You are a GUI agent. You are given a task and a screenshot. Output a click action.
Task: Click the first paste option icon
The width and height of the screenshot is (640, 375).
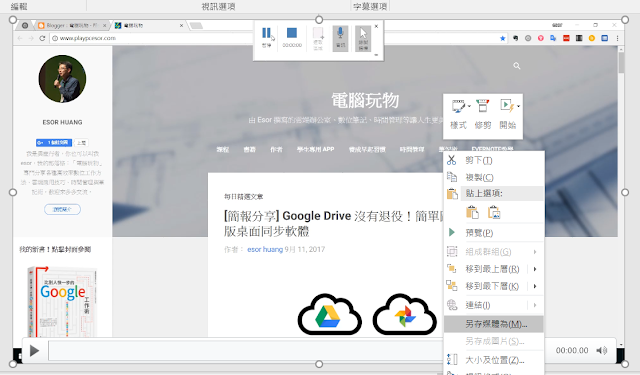coord(472,213)
